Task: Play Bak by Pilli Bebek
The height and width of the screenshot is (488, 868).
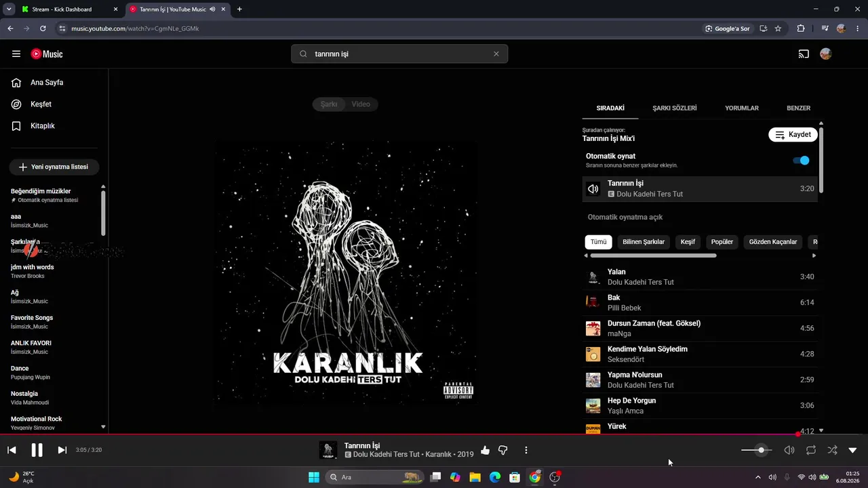Action: [700, 303]
